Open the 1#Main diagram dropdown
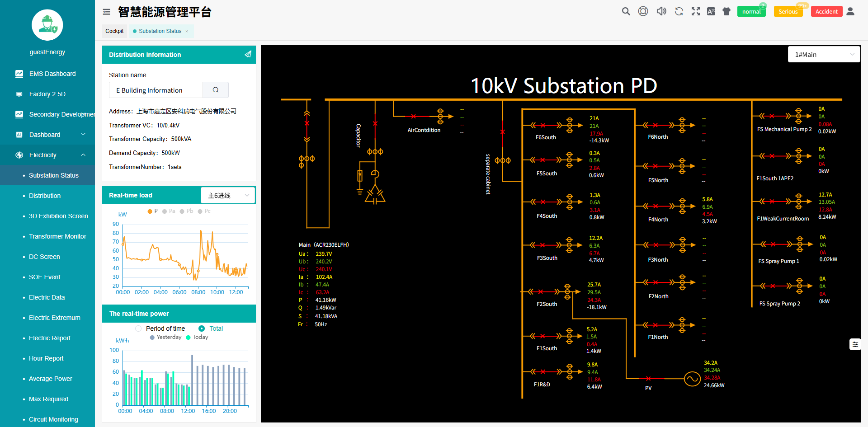 pos(824,54)
